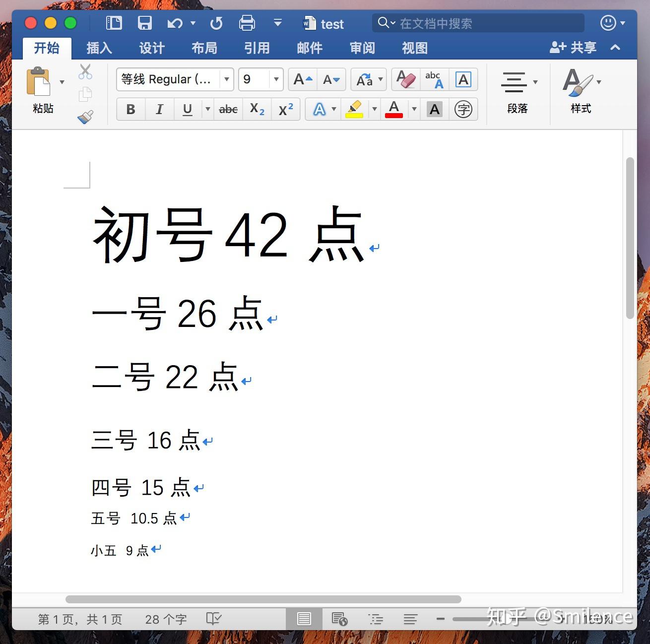
Task: Toggle italic formatting
Action: (159, 109)
